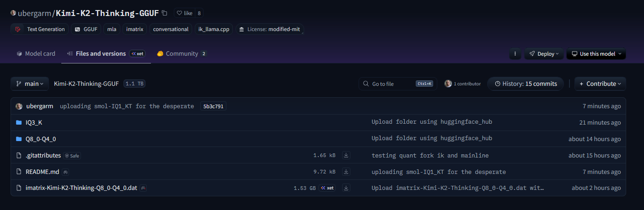Select the ik_llama.cpp tag
Screen dimensions: 644x210
click(214, 29)
